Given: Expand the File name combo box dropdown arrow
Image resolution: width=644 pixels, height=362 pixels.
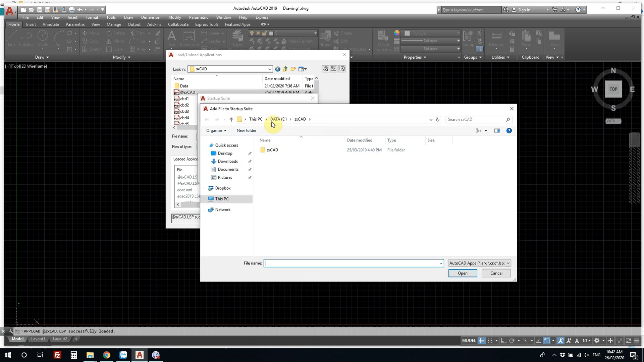Looking at the screenshot, I should (x=441, y=263).
